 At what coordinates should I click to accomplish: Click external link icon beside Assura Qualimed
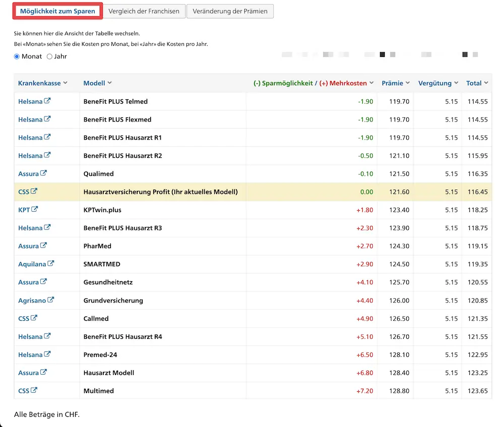[43, 173]
